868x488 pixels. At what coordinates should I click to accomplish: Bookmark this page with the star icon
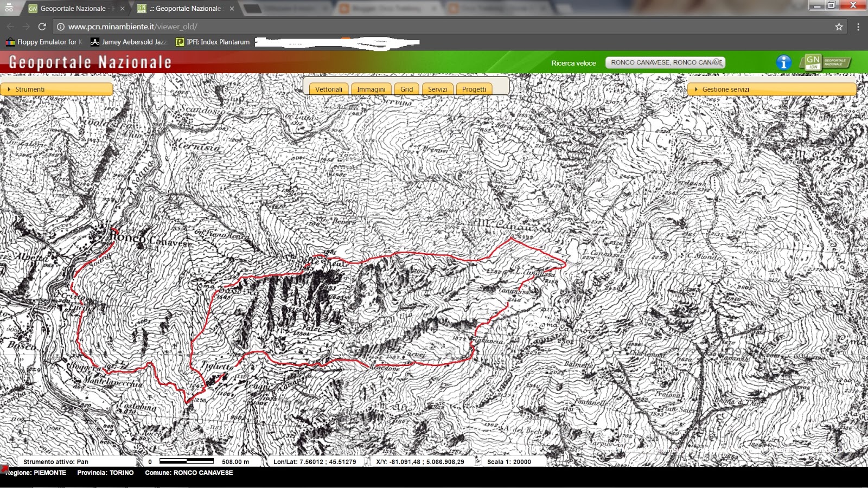point(839,27)
